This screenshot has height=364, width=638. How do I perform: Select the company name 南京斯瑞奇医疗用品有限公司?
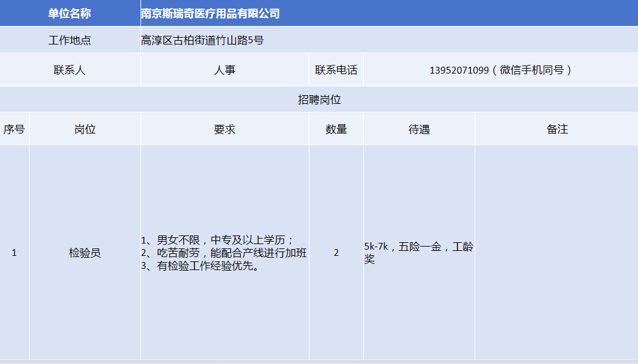(x=210, y=13)
